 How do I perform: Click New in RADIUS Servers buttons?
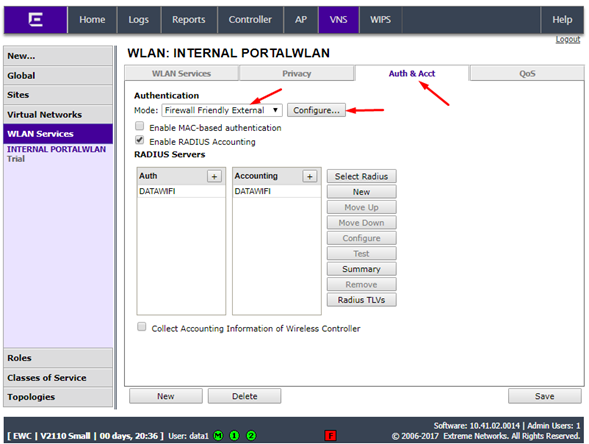(361, 192)
